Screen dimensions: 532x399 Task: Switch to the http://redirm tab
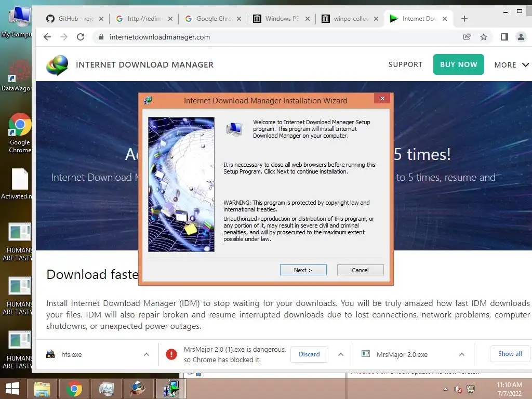tap(144, 19)
